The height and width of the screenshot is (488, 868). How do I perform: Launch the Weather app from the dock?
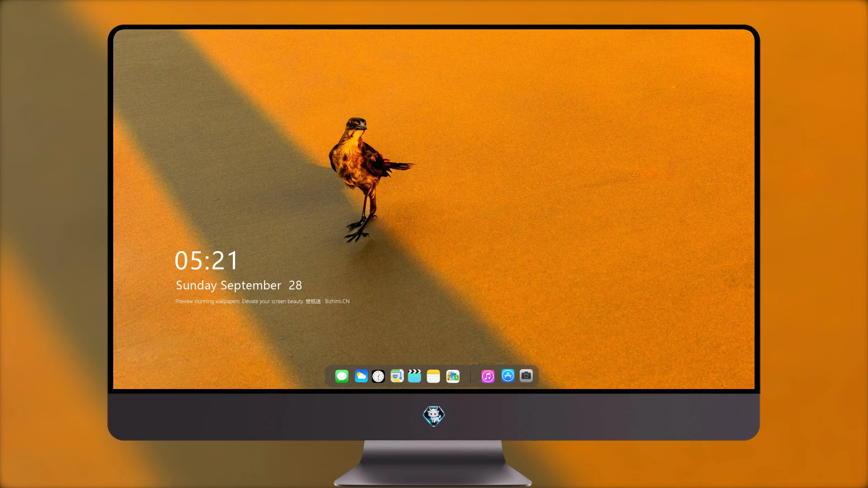tap(361, 376)
